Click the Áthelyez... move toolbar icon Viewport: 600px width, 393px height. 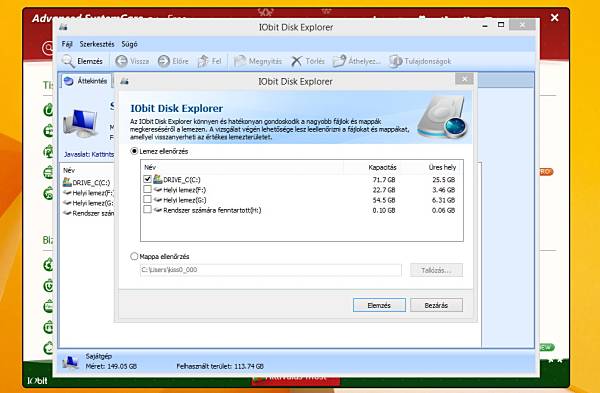pyautogui.click(x=339, y=61)
